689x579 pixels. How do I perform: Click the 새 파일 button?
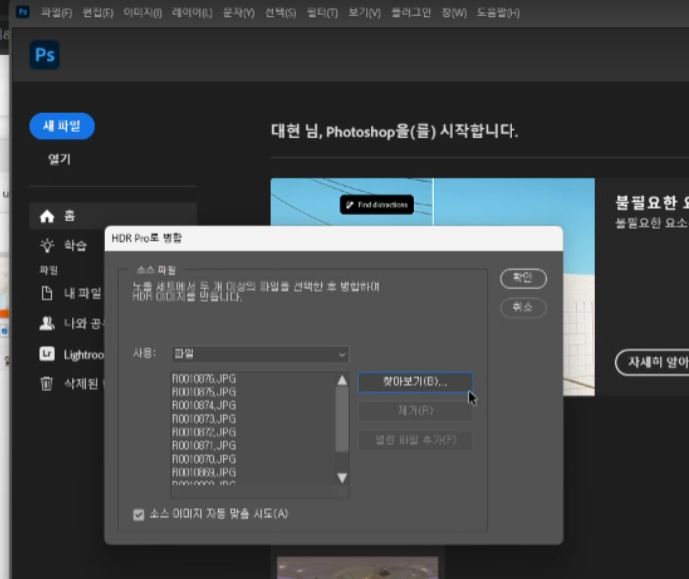62,126
